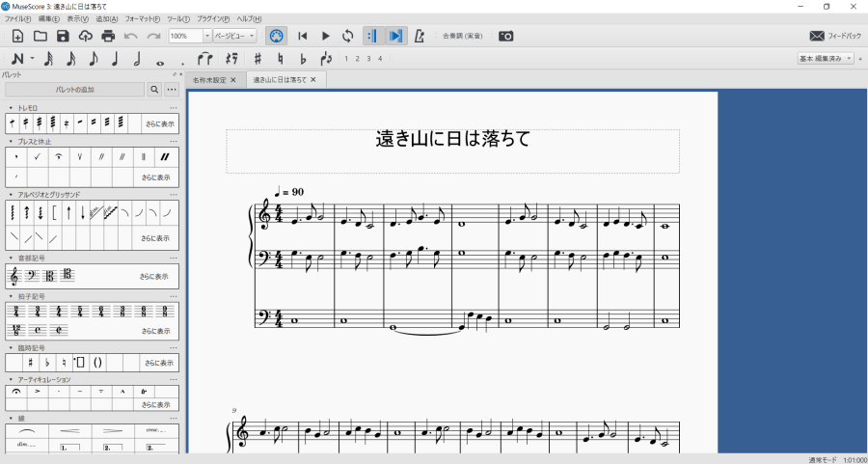This screenshot has width=868, height=464.
Task: Click the パレットの追加 button
Action: click(x=74, y=89)
